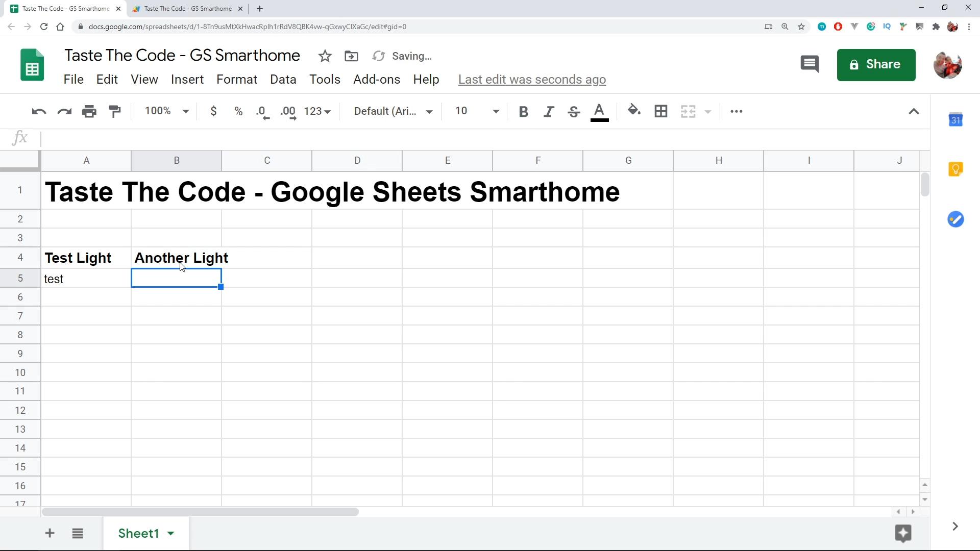This screenshot has height=551, width=980.
Task: Open Sheet1 tab options arrow
Action: coord(171,533)
